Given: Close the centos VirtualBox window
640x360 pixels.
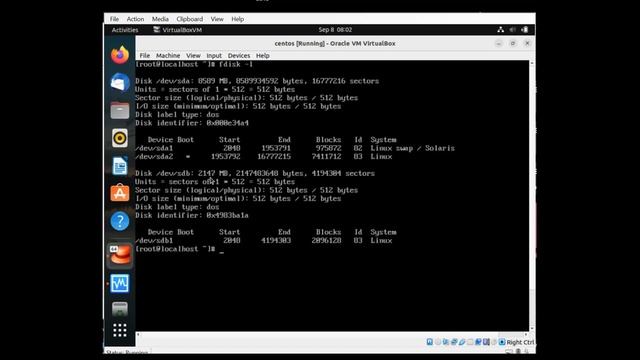Looking at the screenshot, I should point(527,43).
